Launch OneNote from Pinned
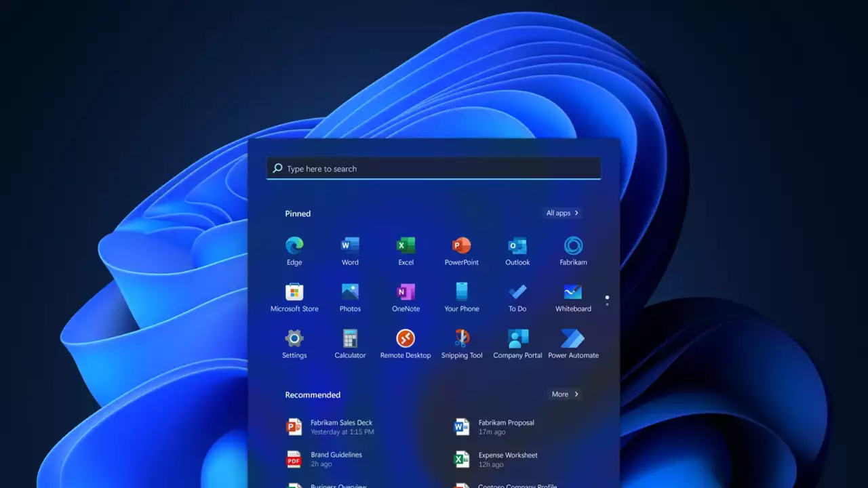Screen dimensions: 868x488 coord(406,298)
